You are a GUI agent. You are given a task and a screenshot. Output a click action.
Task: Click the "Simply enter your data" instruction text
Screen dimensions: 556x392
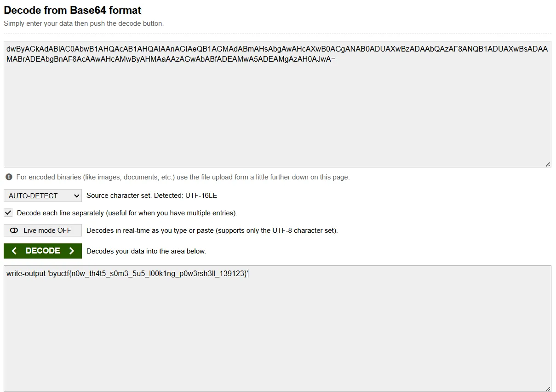pos(84,23)
